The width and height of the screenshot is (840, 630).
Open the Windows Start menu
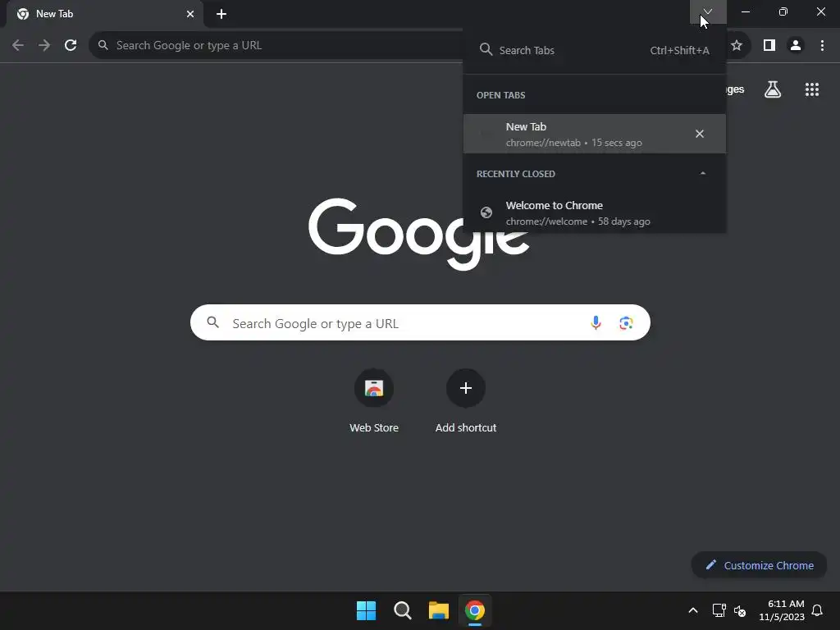pos(367,610)
